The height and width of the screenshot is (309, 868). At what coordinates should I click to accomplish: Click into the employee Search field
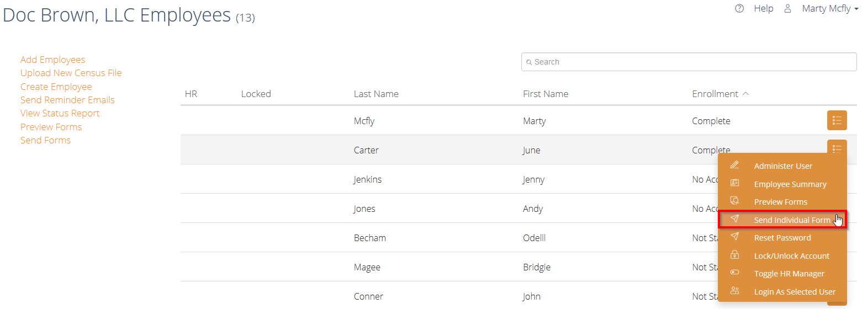pos(689,62)
